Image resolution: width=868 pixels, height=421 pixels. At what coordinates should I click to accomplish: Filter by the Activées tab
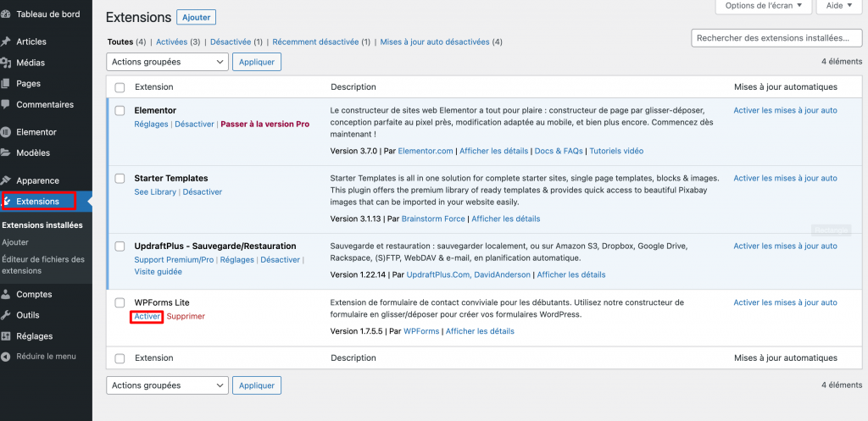(171, 42)
